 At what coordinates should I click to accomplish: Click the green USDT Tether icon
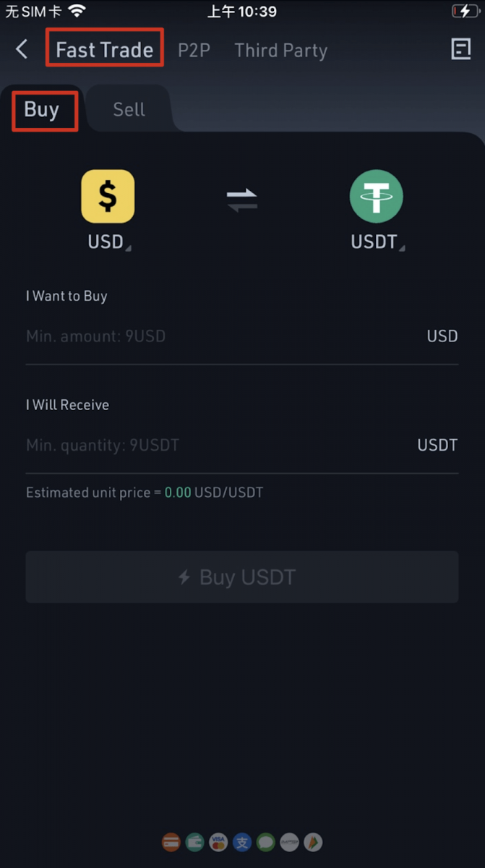tap(377, 195)
